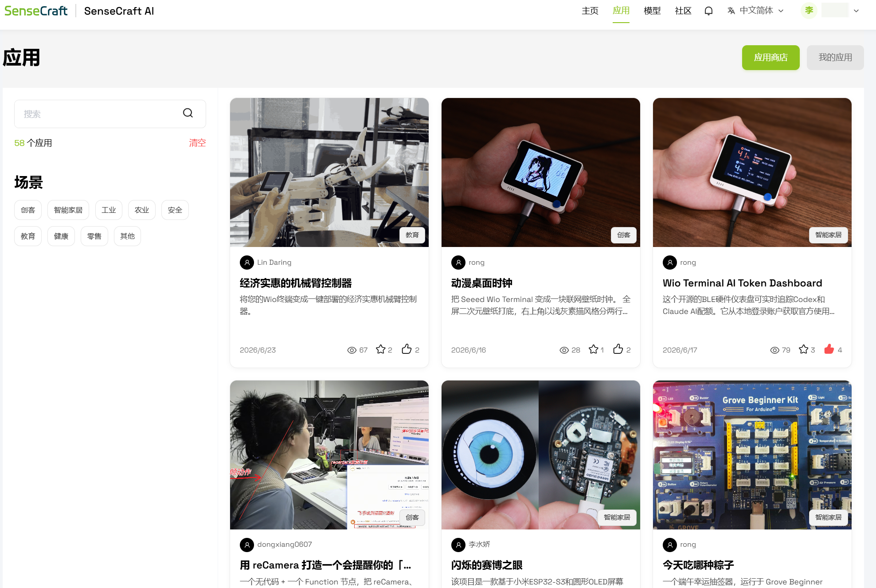Image resolution: width=876 pixels, height=588 pixels.
Task: Open token dashboard device thumbnail
Action: [x=752, y=172]
